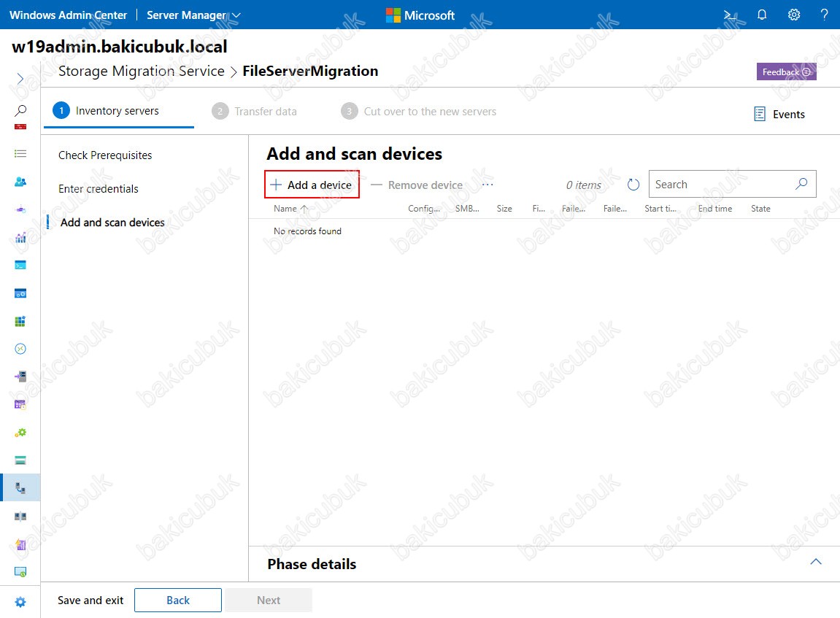Open the Firewall tool in sidebar
Image resolution: width=840 pixels, height=618 pixels.
tap(20, 127)
